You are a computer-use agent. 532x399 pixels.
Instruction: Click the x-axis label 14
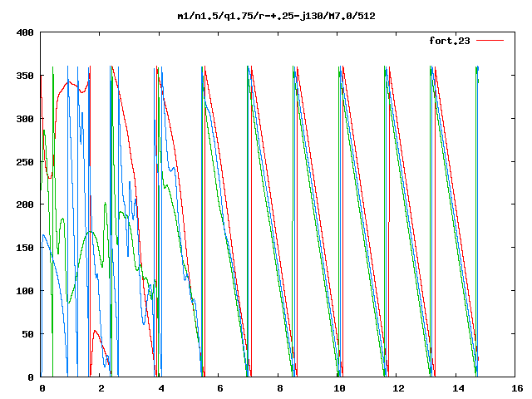point(458,388)
